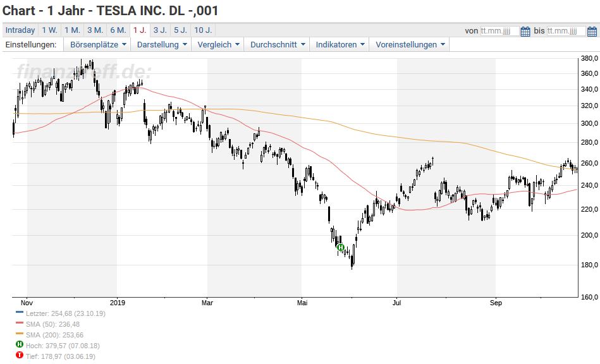Click legend text 'Letzter: 254,68 (23.10.19)'
This screenshot has height=364, width=600.
click(x=65, y=313)
